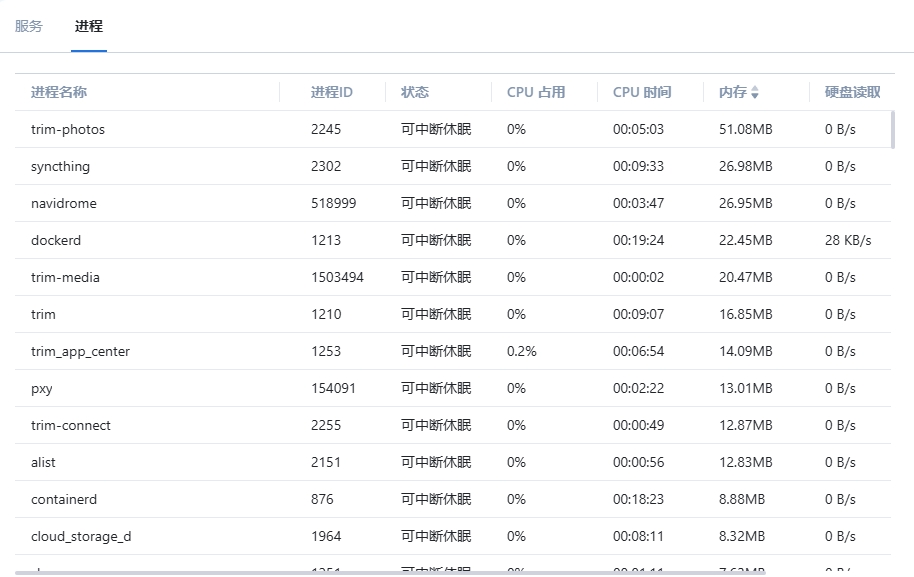Click the 0.2% CPU usage value
Viewport: 914px width, 577px height.
(x=522, y=351)
